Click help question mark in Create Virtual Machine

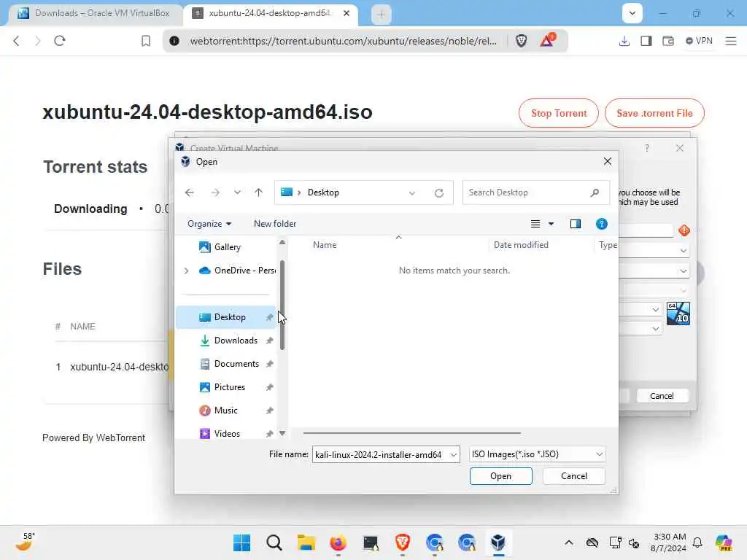click(646, 148)
